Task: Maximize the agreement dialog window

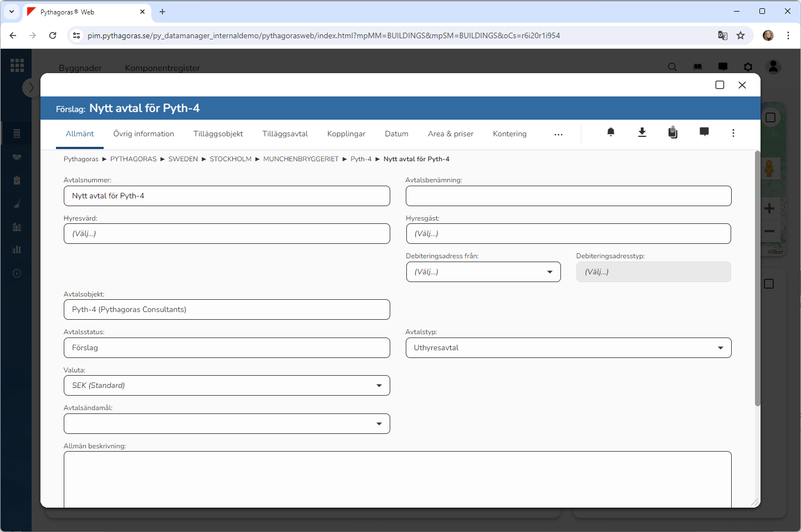Action: coord(720,85)
